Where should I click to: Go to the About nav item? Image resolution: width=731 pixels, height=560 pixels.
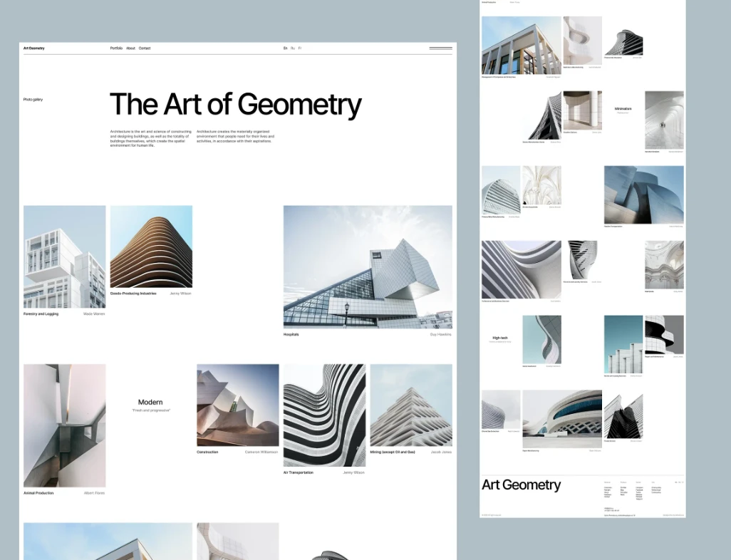(130, 48)
